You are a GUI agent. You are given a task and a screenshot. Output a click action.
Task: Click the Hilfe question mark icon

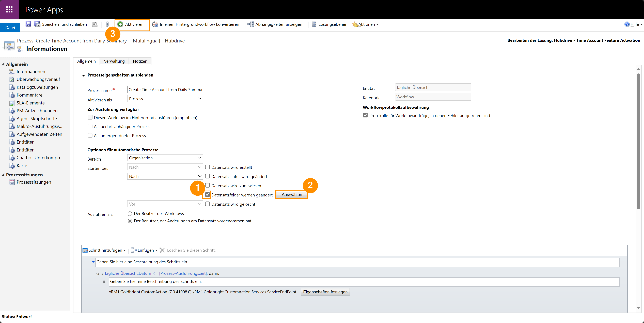click(627, 24)
